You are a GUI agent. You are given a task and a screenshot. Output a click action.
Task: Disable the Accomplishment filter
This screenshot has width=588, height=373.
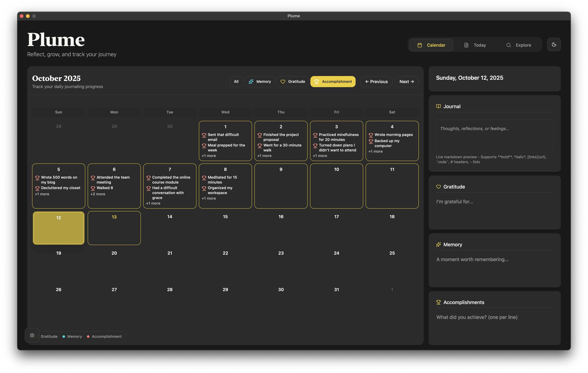coord(333,82)
